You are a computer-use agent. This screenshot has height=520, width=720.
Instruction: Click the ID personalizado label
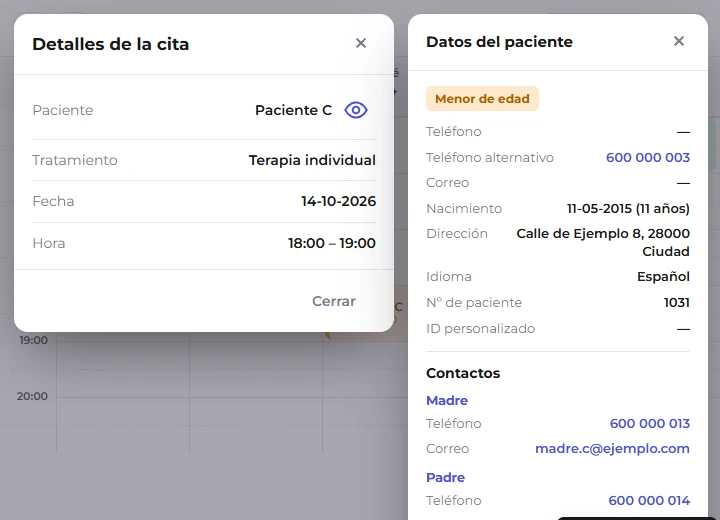pyautogui.click(x=481, y=329)
